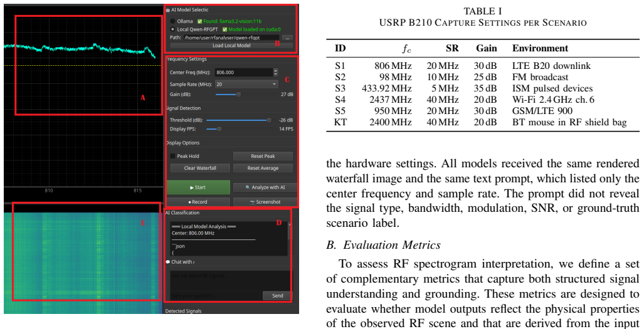Click the 'Detected Signals' section label
Viewport: 644px width, 329px height.
[183, 311]
